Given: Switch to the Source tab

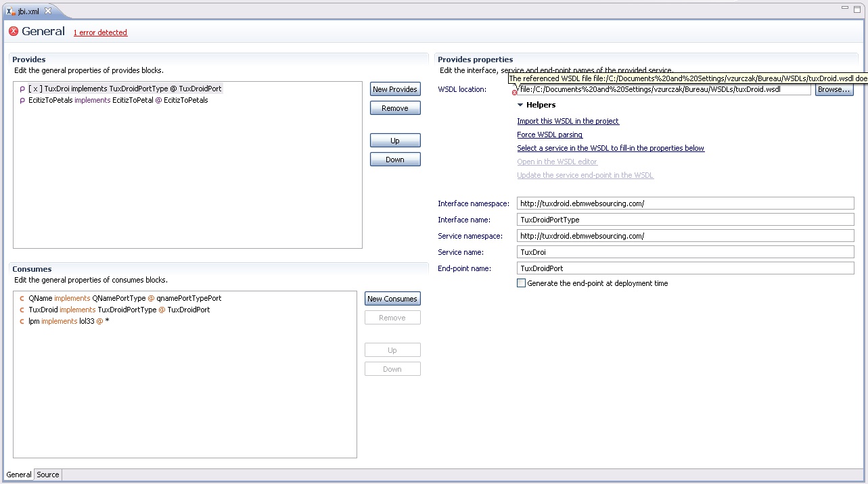Looking at the screenshot, I should click(x=48, y=475).
